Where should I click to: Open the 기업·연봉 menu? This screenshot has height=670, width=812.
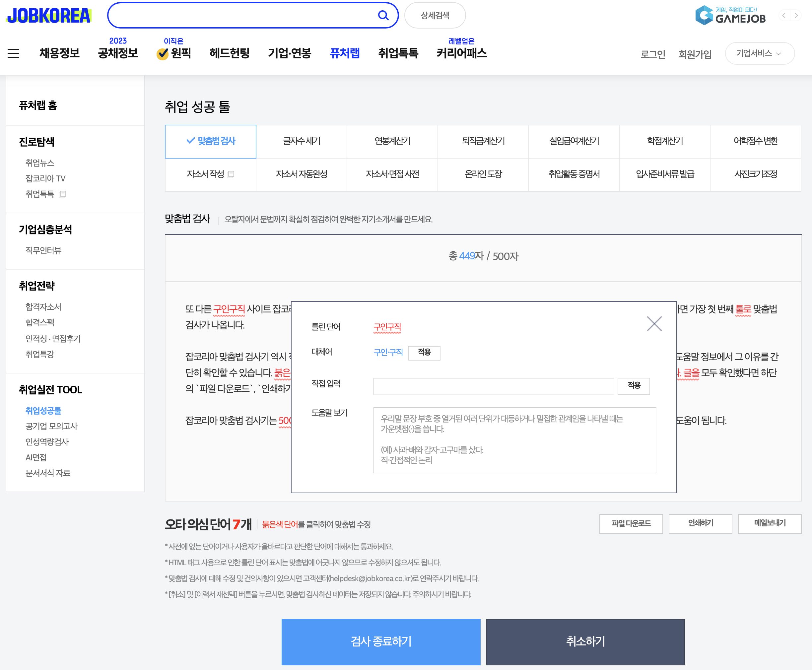click(x=290, y=53)
